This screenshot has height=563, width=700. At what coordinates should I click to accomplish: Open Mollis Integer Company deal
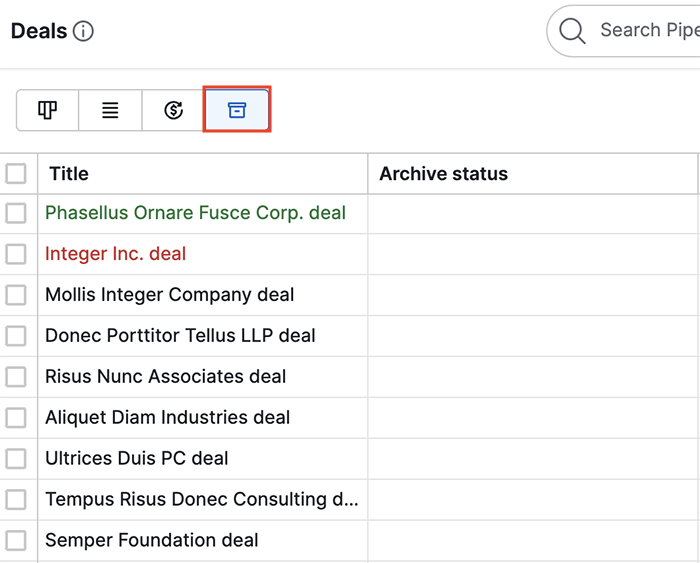coord(170,295)
